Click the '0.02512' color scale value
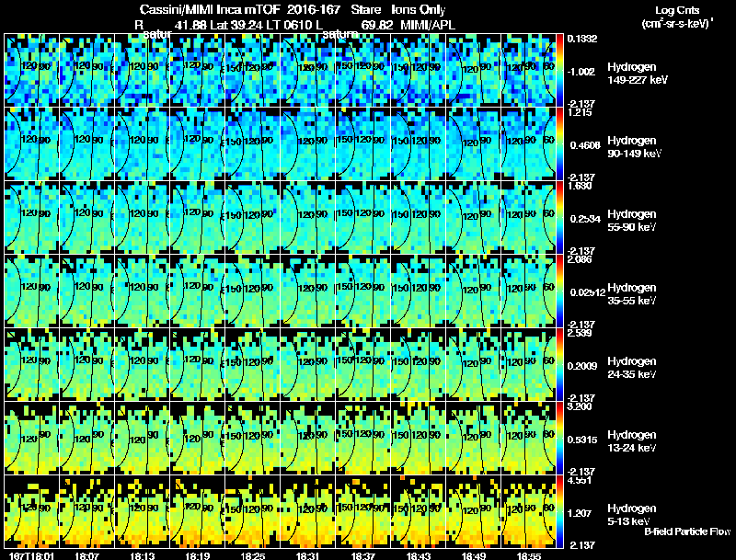Viewport: 736px width, 560px height. click(x=588, y=292)
